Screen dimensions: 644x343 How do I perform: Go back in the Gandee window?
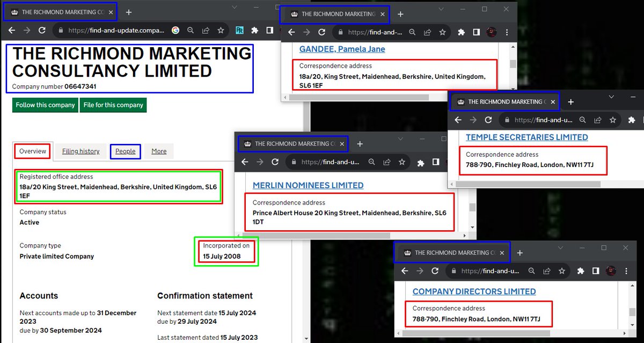pyautogui.click(x=291, y=32)
